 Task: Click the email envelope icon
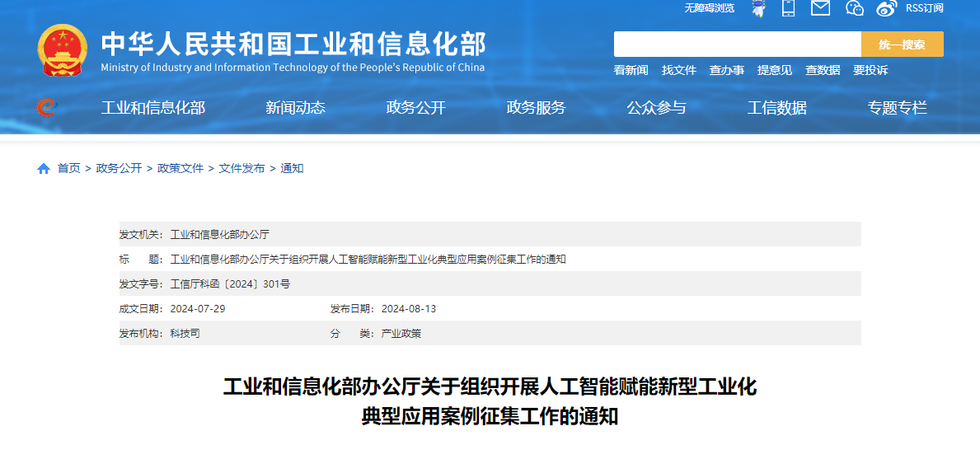pyautogui.click(x=820, y=7)
